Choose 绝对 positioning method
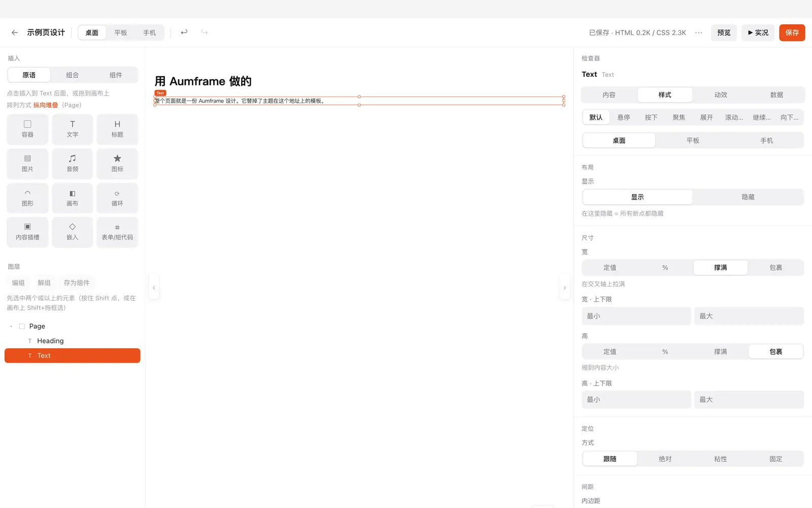The height and width of the screenshot is (508, 812). tap(665, 459)
